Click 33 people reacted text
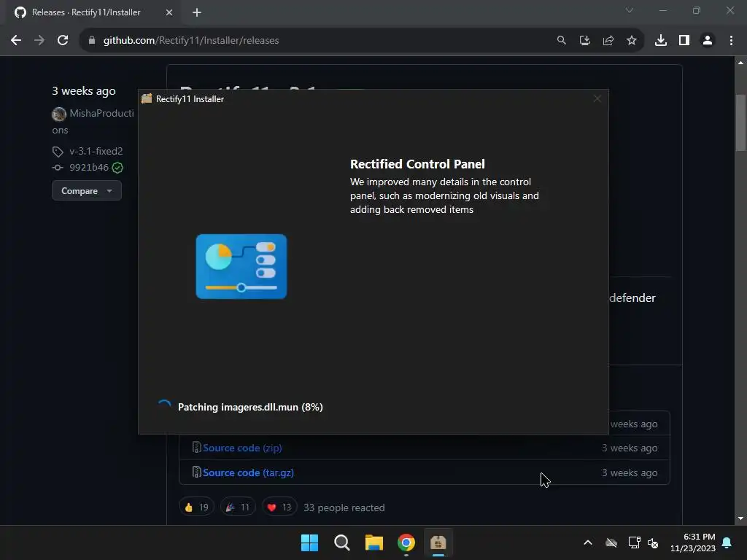This screenshot has height=560, width=747. pos(344,507)
